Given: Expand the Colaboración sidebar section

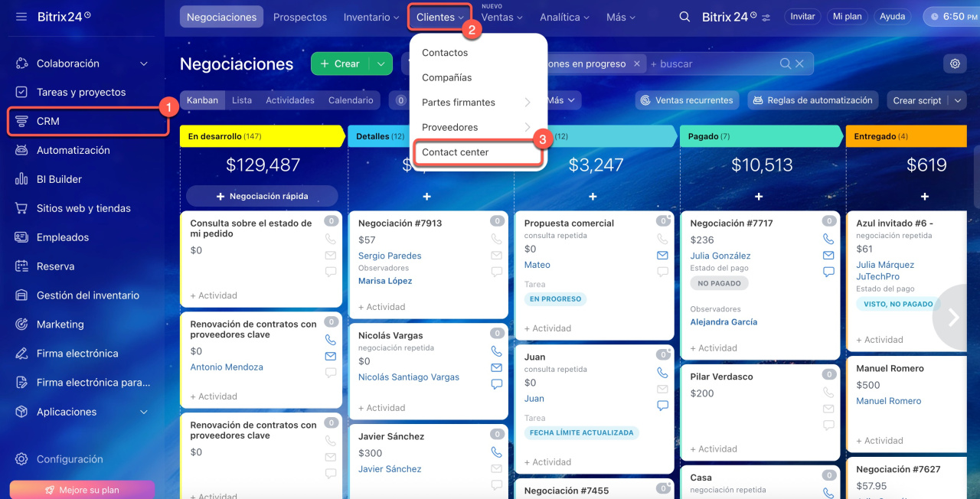Looking at the screenshot, I should point(144,64).
